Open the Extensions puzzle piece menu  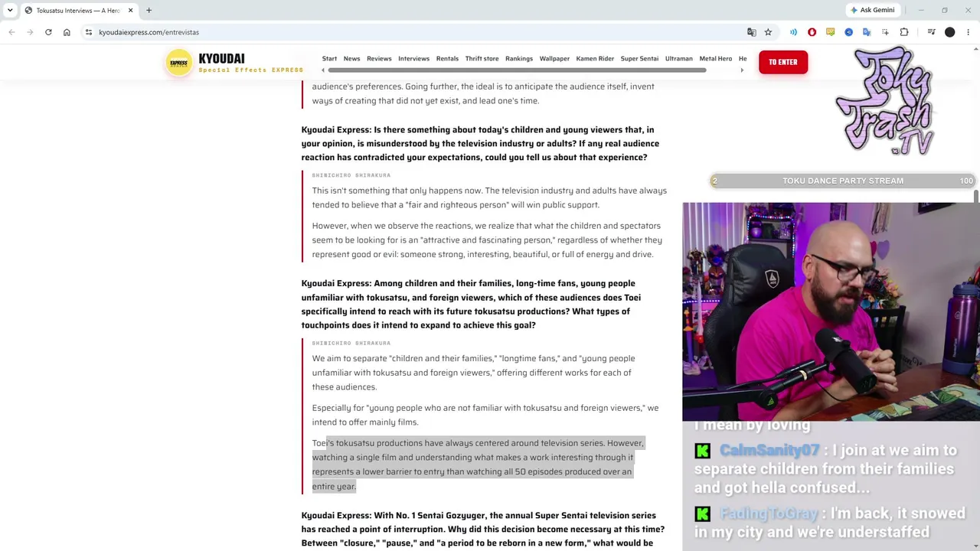[x=904, y=32]
